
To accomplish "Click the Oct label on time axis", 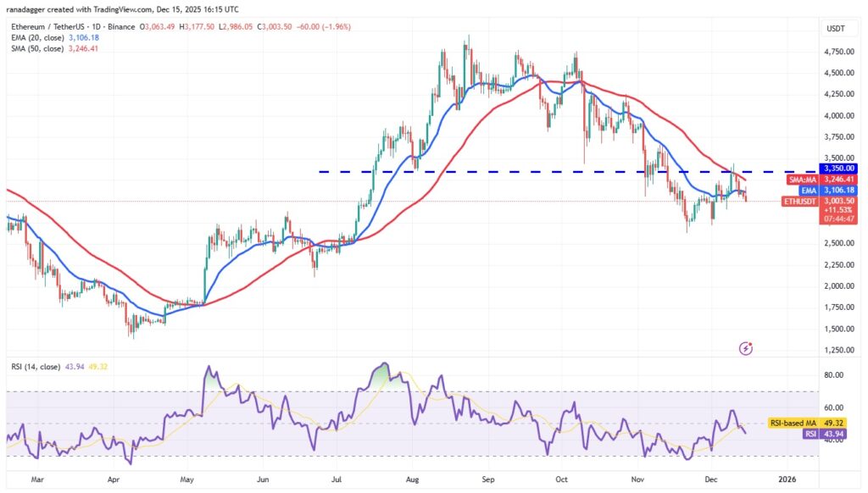I will click(x=561, y=479).
